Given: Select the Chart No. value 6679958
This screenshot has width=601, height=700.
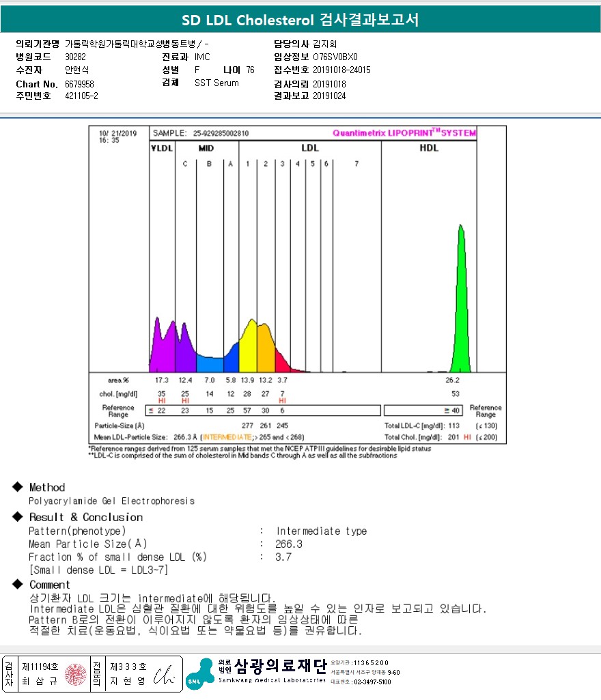Looking at the screenshot, I should click(79, 84).
